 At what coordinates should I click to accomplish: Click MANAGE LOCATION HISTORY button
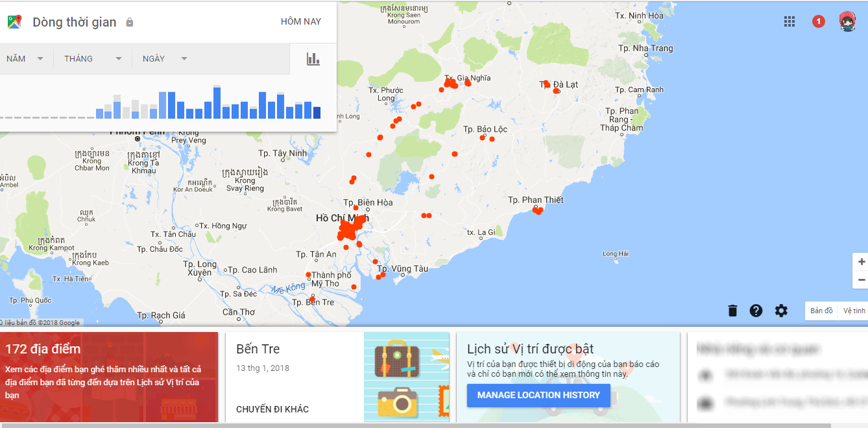pos(538,395)
